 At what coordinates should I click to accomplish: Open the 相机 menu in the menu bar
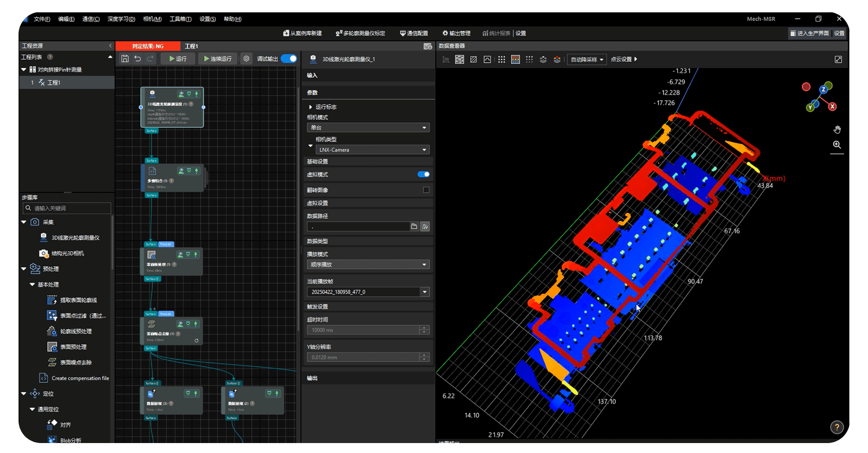pyautogui.click(x=152, y=19)
